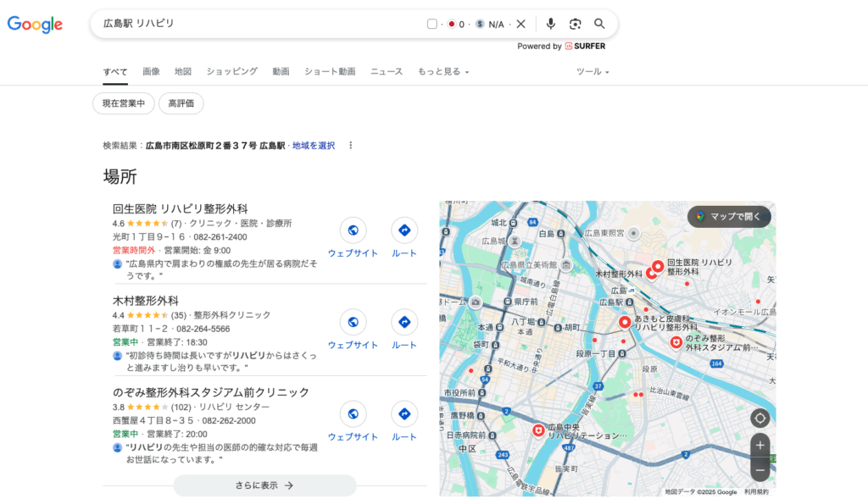Zoom out on the map
This screenshot has height=499, width=868.
tap(759, 469)
